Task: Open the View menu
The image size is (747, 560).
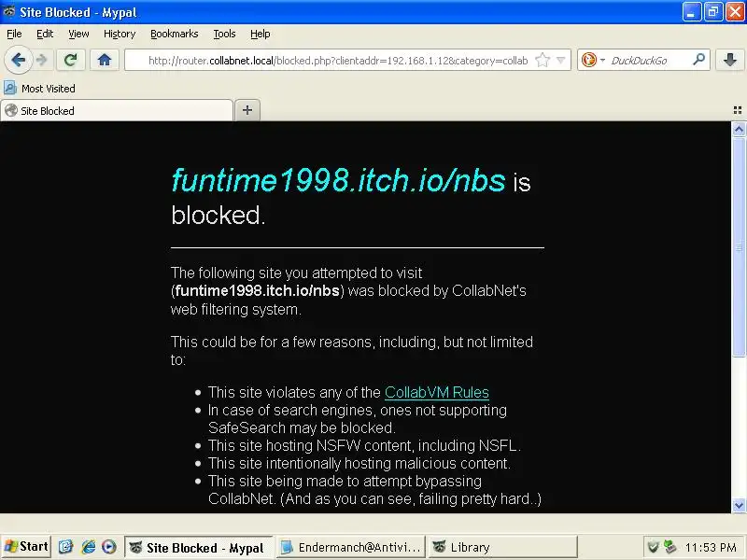Action: [x=78, y=34]
